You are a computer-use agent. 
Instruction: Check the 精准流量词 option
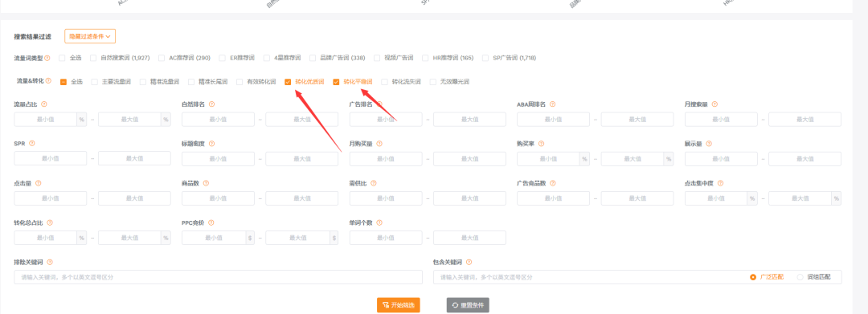143,82
